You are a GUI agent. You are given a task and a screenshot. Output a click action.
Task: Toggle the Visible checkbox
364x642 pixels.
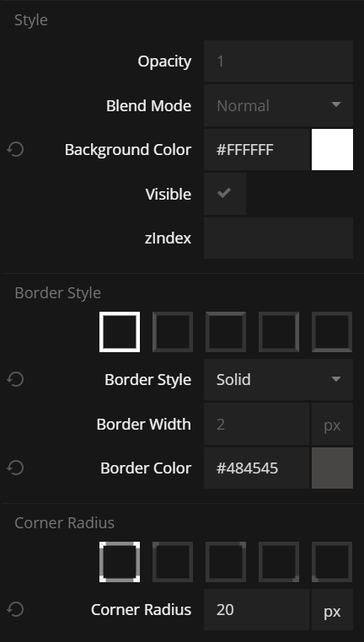tap(225, 194)
